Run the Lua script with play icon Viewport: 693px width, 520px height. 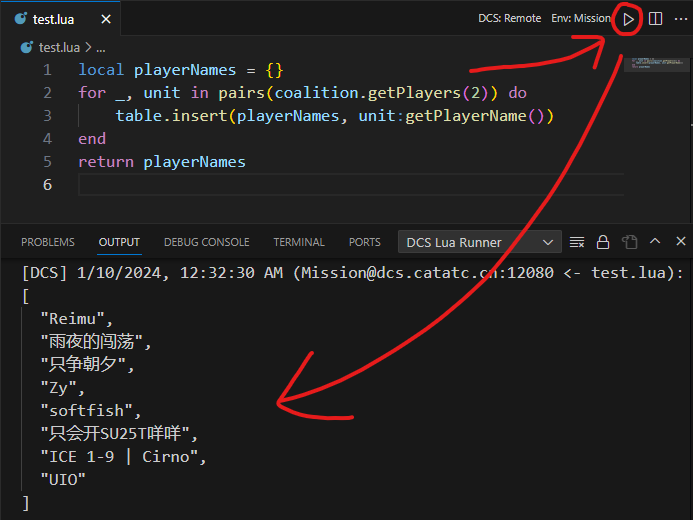[x=628, y=19]
